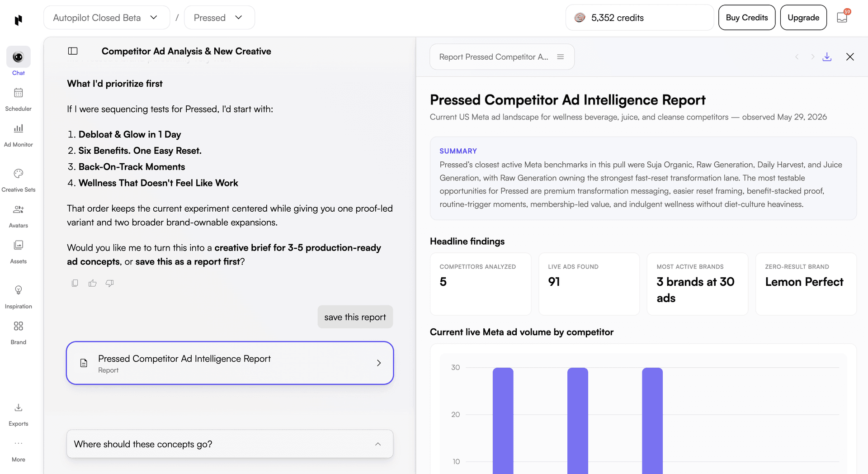The image size is (868, 474).
Task: Click the Upgrade button
Action: pyautogui.click(x=803, y=18)
